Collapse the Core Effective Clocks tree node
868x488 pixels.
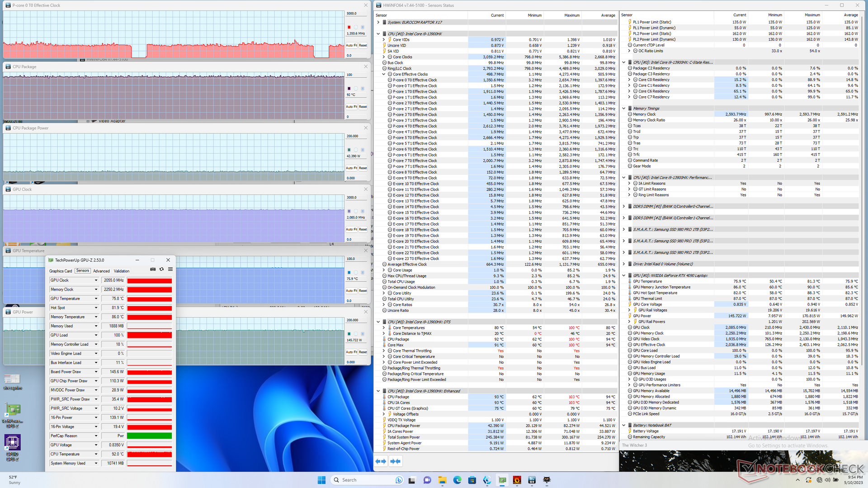click(384, 74)
